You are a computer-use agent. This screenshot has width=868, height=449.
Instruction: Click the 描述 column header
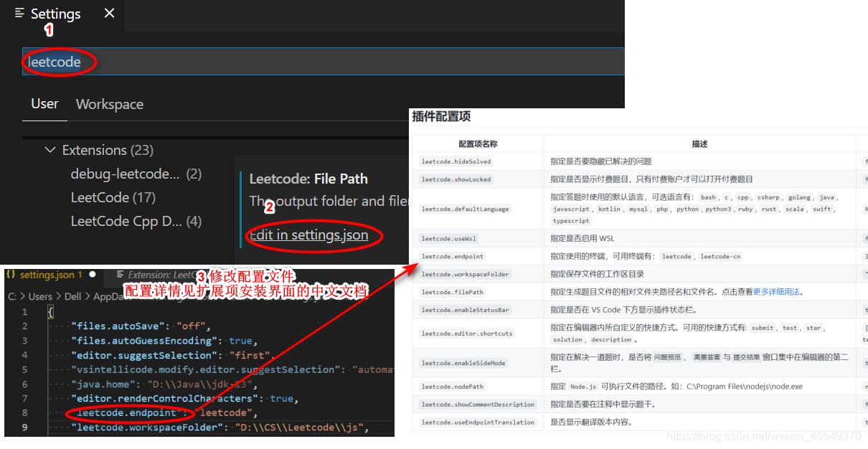coord(699,144)
